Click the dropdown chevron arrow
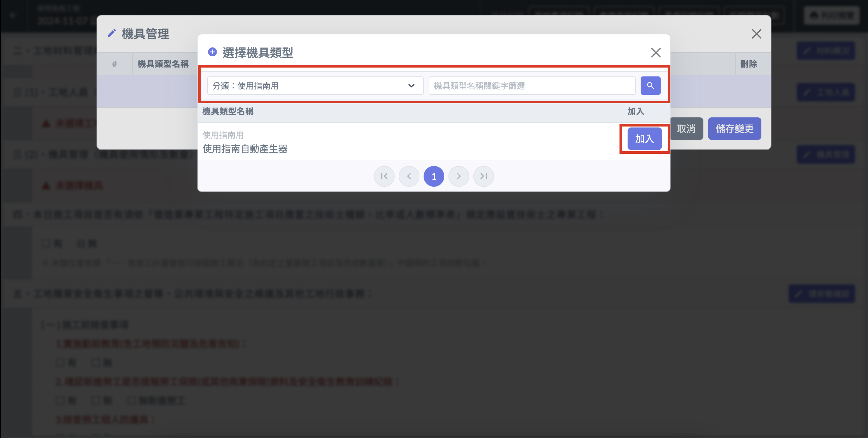Viewport: 868px width, 438px height. [x=411, y=86]
